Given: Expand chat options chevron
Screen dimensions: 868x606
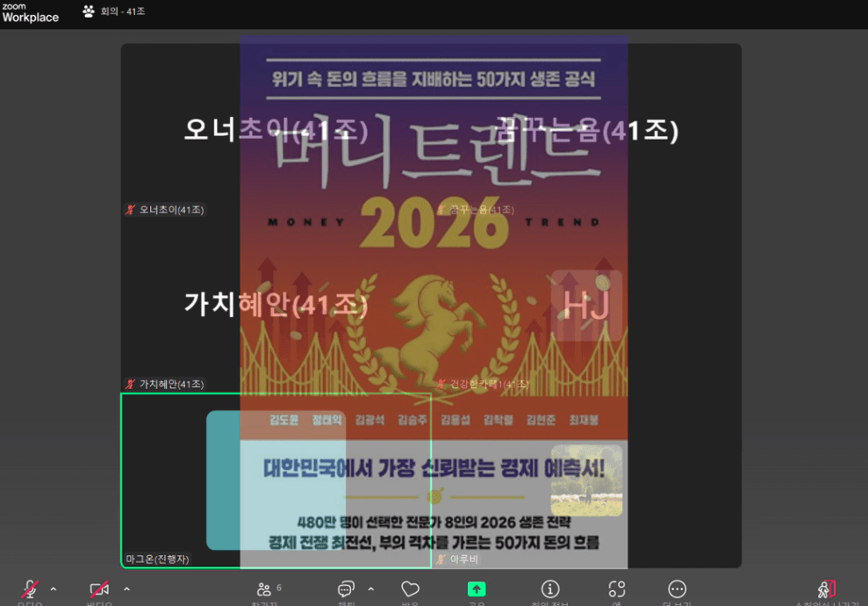Looking at the screenshot, I should tap(371, 588).
